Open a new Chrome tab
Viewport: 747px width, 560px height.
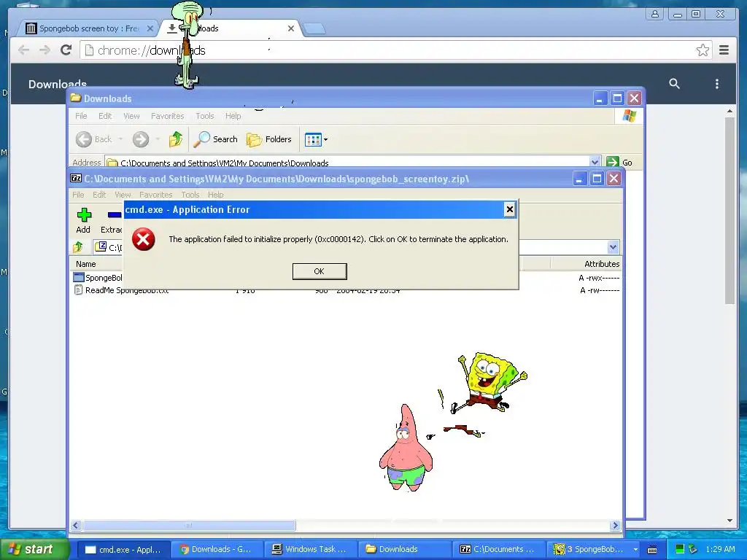pos(314,29)
